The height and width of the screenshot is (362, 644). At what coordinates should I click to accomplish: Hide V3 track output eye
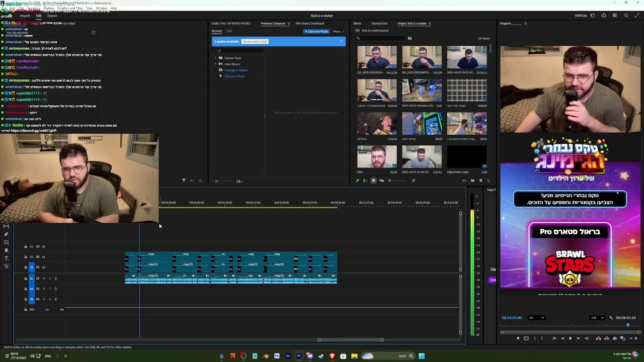pyautogui.click(x=43, y=247)
